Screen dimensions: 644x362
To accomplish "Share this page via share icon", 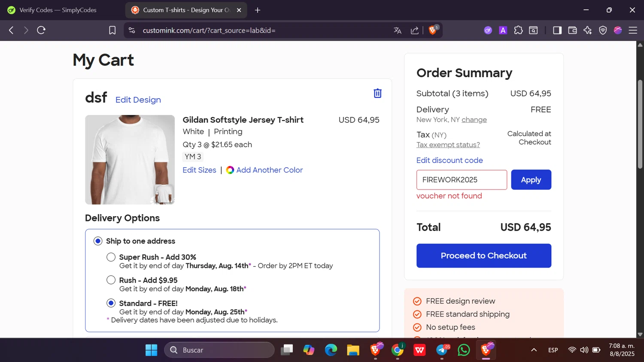I will click(415, 30).
